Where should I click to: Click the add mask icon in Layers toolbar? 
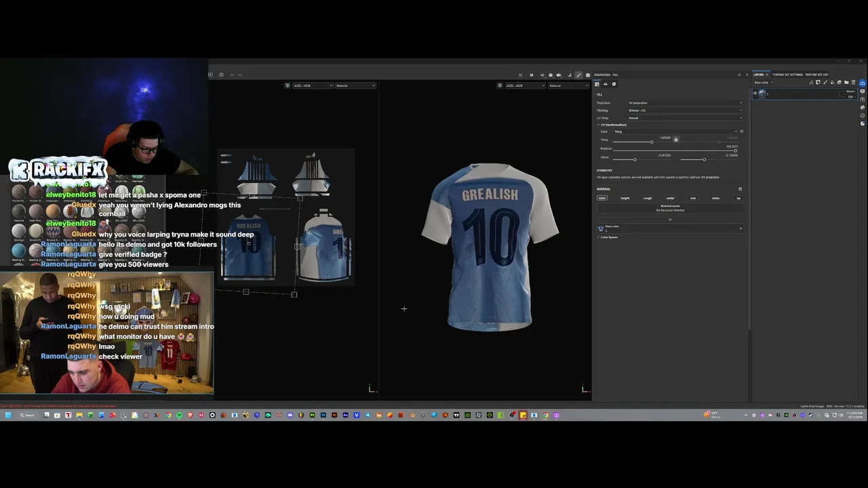818,83
